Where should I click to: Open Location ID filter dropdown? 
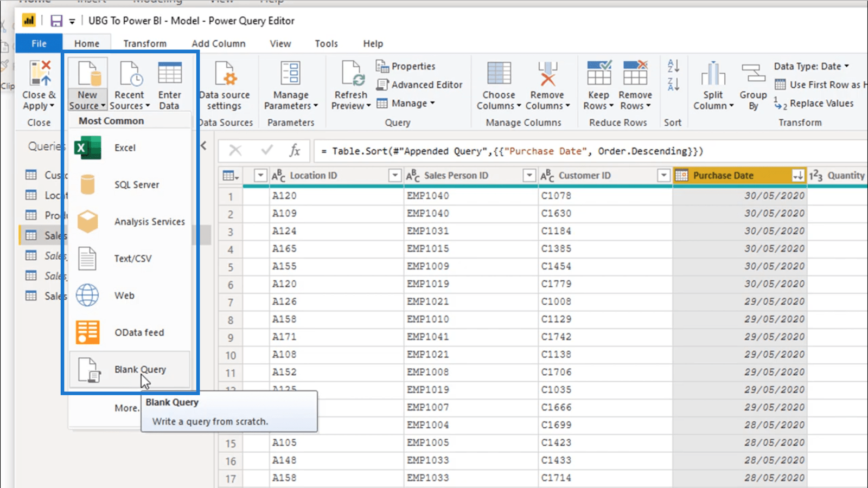[x=395, y=175]
